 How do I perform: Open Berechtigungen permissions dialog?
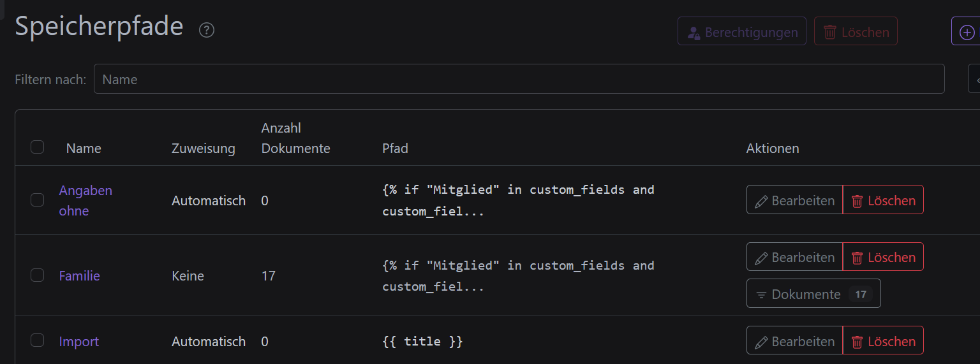click(741, 31)
